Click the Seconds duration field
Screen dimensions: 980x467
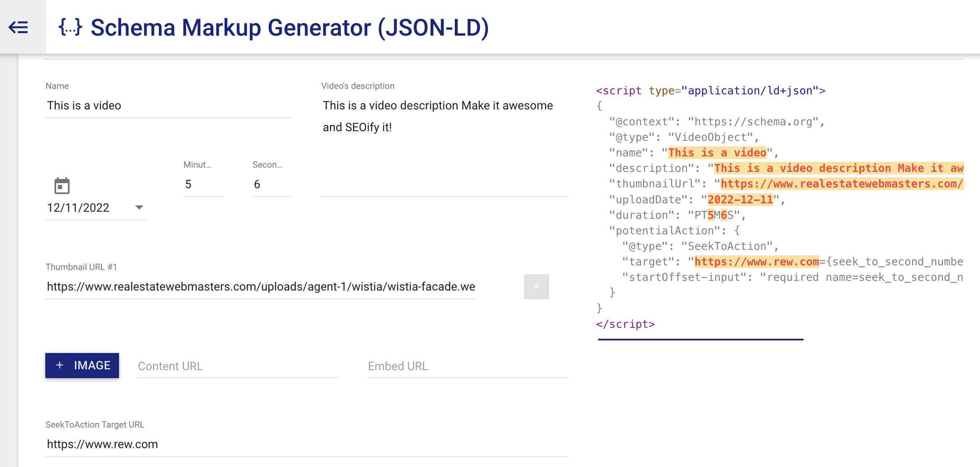click(x=272, y=184)
